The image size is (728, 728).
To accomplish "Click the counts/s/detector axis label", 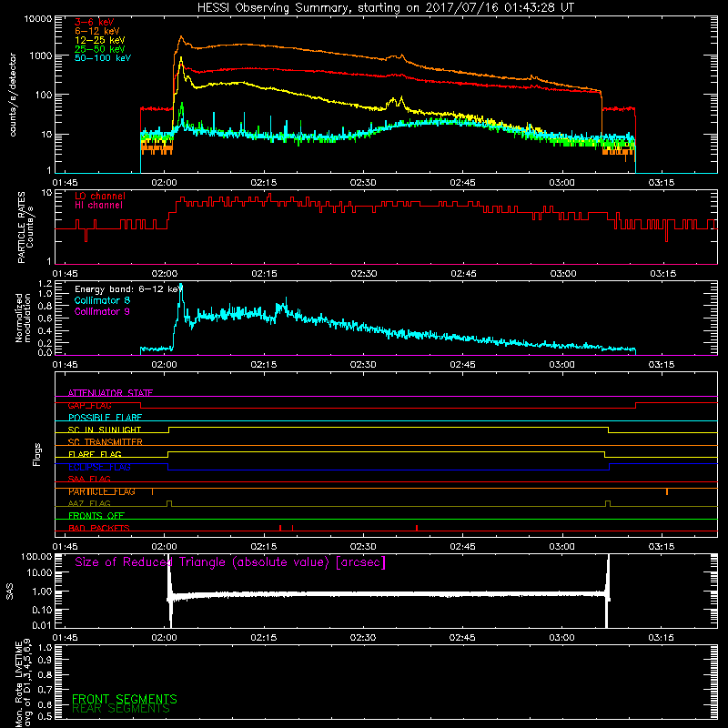I will pos(13,95).
